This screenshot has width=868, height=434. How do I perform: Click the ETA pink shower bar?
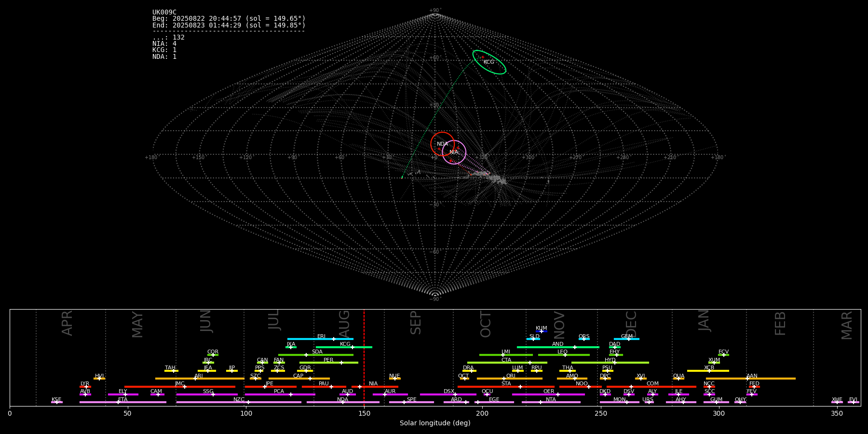pos(123,402)
